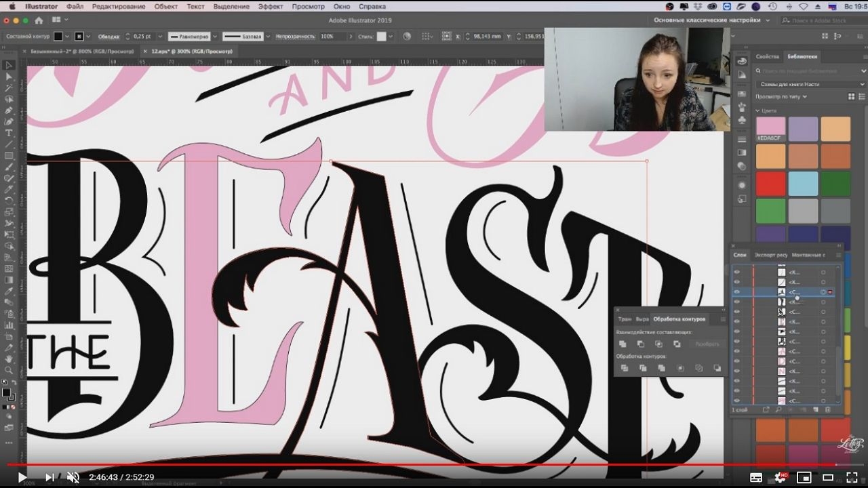The width and height of the screenshot is (868, 488).
Task: Click target circle of the highlighted layer row
Action: pyautogui.click(x=823, y=292)
